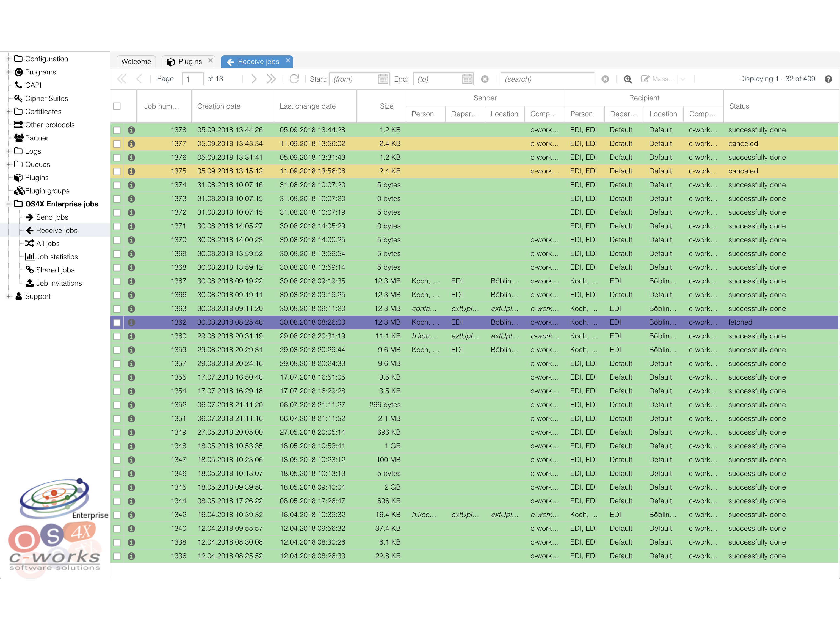Open info icon for job 1377
This screenshot has height=630, width=840.
(x=131, y=143)
